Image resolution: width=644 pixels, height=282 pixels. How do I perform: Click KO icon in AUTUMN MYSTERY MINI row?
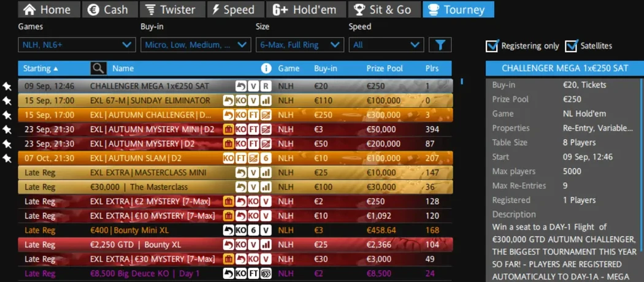241,129
